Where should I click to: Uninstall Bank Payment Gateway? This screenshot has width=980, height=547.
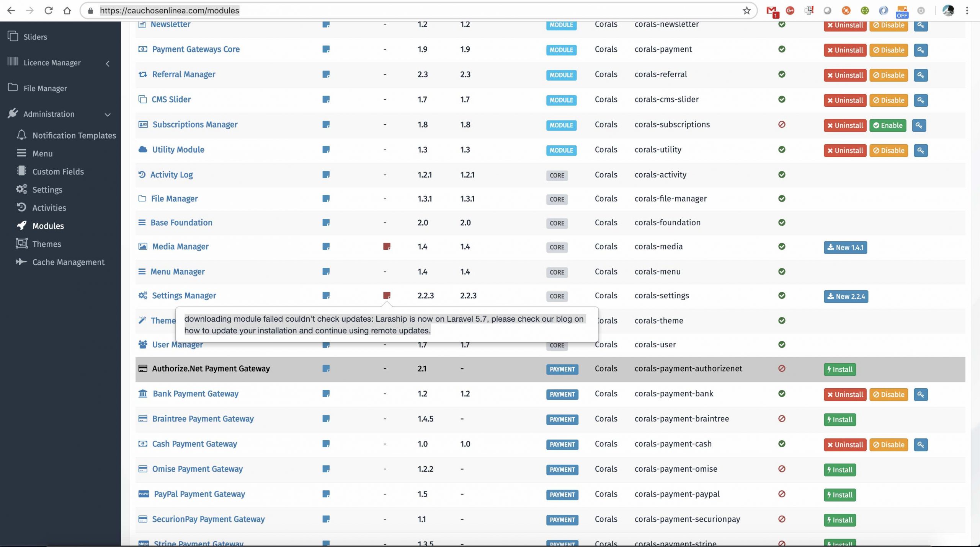click(x=845, y=395)
